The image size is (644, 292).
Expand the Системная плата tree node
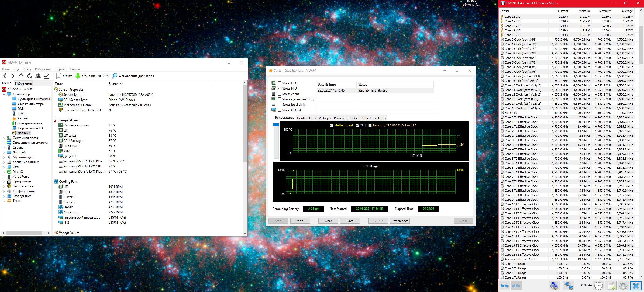point(4,138)
